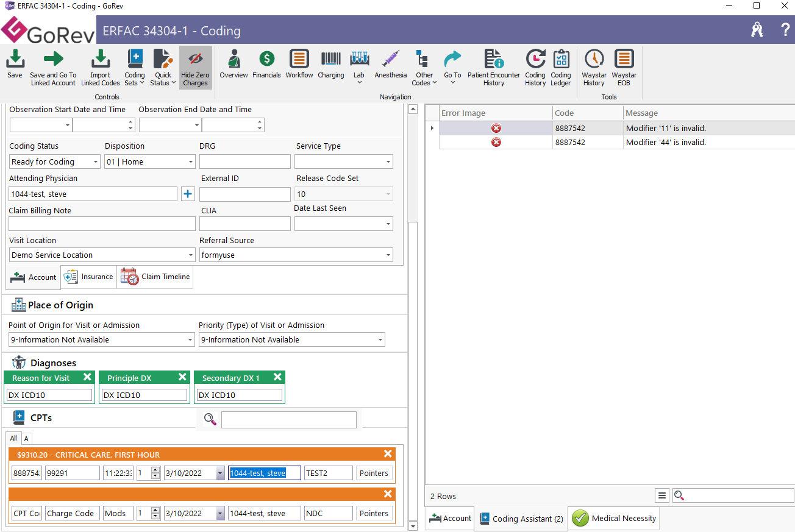Open Patient Encounter History

click(494, 68)
